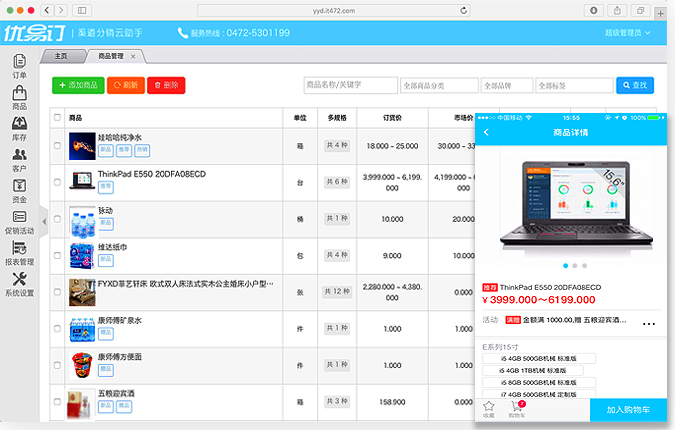Select i5 4GB 500GB机械 标准版 option

(x=539, y=358)
